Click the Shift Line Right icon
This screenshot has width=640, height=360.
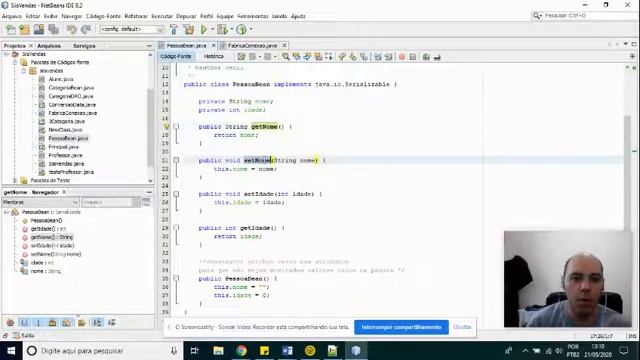(x=389, y=57)
